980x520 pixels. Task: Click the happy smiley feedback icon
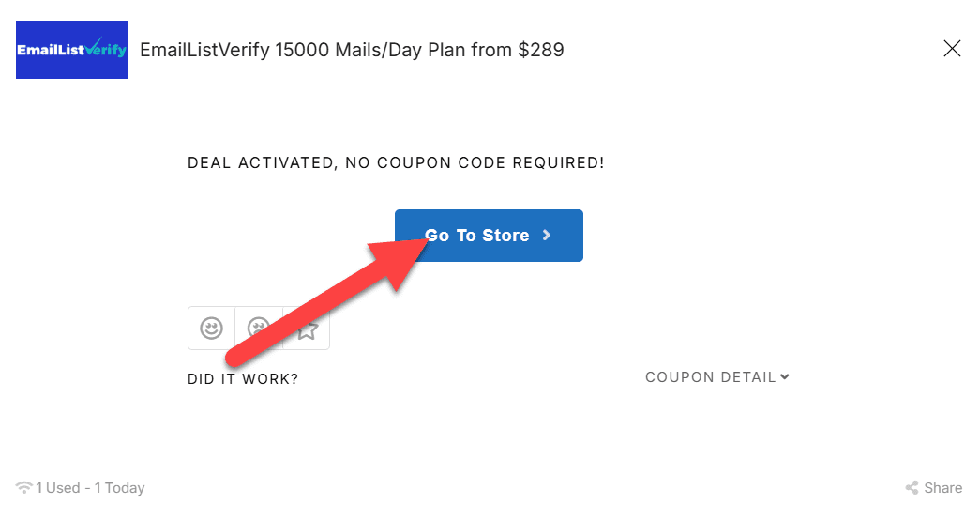coord(211,328)
